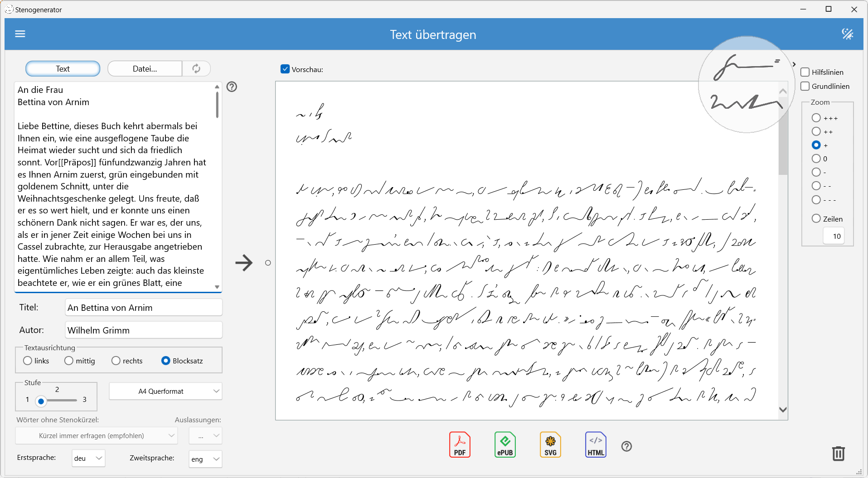Switch to the Datei tab
The image size is (868, 478).
(145, 68)
